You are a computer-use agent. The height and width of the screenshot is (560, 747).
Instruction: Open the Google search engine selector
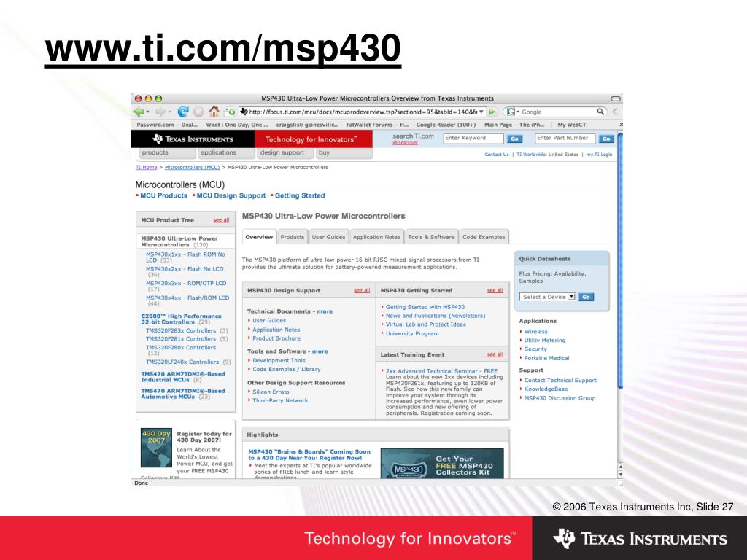(x=512, y=112)
